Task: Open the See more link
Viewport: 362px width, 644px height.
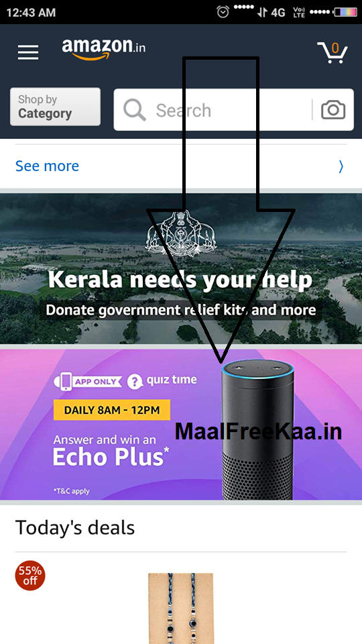Action: pos(47,166)
